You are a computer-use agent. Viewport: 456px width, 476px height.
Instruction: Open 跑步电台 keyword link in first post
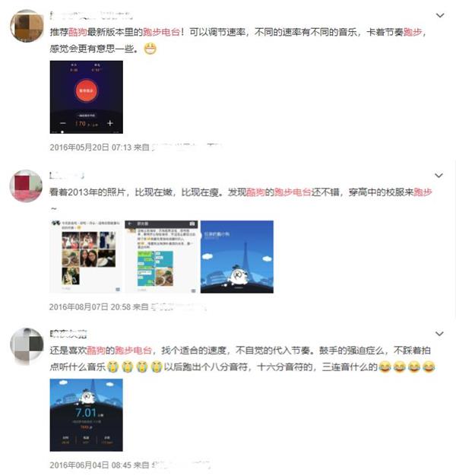161,32
